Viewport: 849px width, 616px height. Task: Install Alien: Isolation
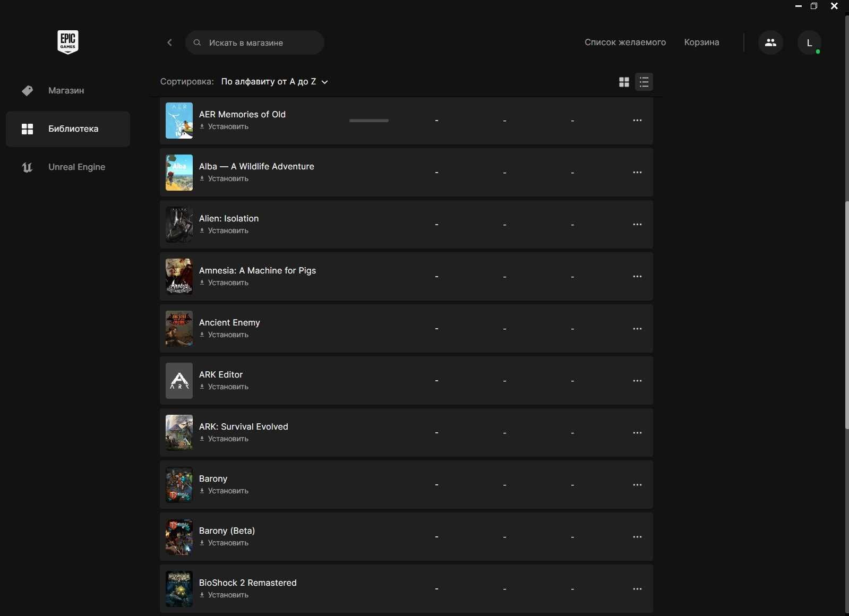tap(224, 231)
